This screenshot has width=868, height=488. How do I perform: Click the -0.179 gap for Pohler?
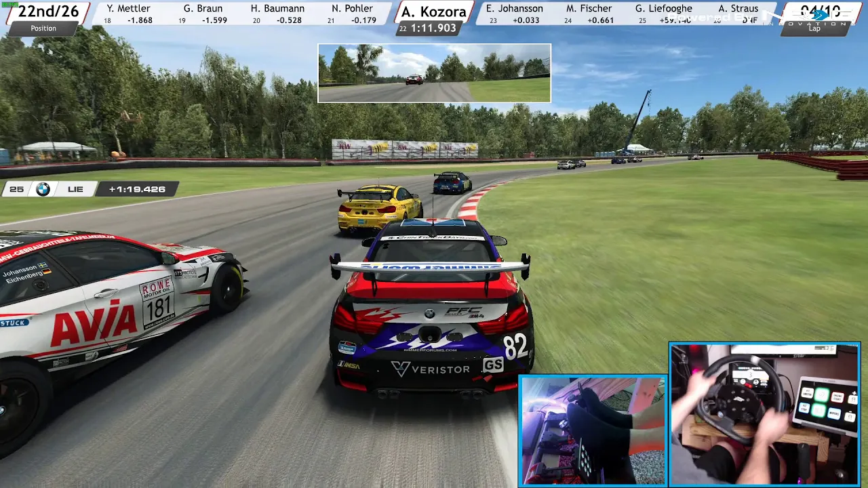click(x=364, y=20)
